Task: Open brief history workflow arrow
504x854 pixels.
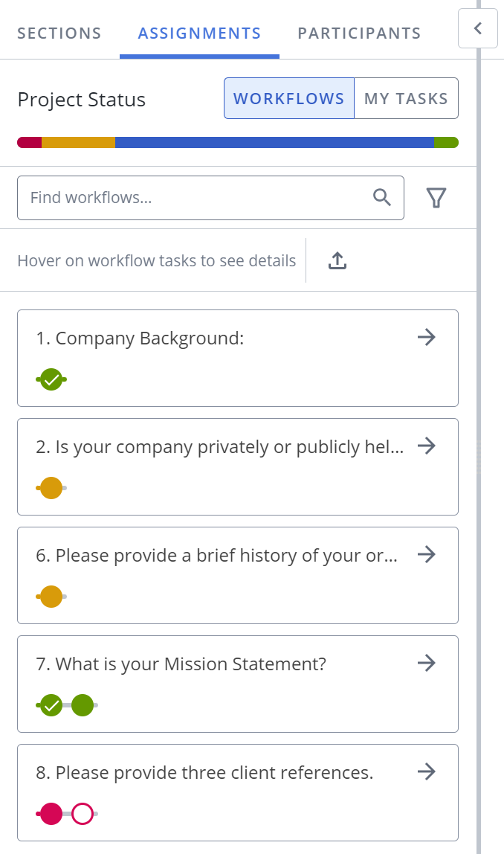Action: [427, 554]
